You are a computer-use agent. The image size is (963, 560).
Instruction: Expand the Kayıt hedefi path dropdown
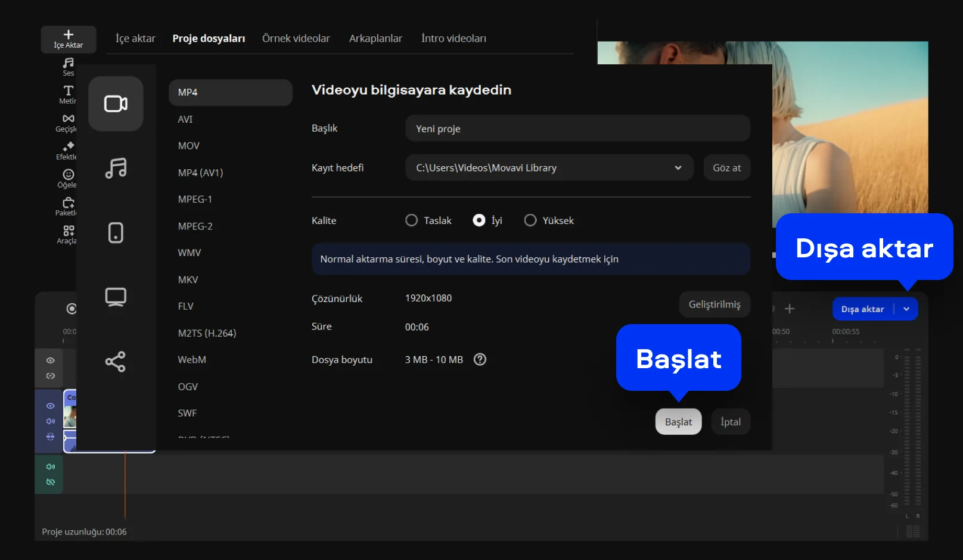tap(678, 168)
